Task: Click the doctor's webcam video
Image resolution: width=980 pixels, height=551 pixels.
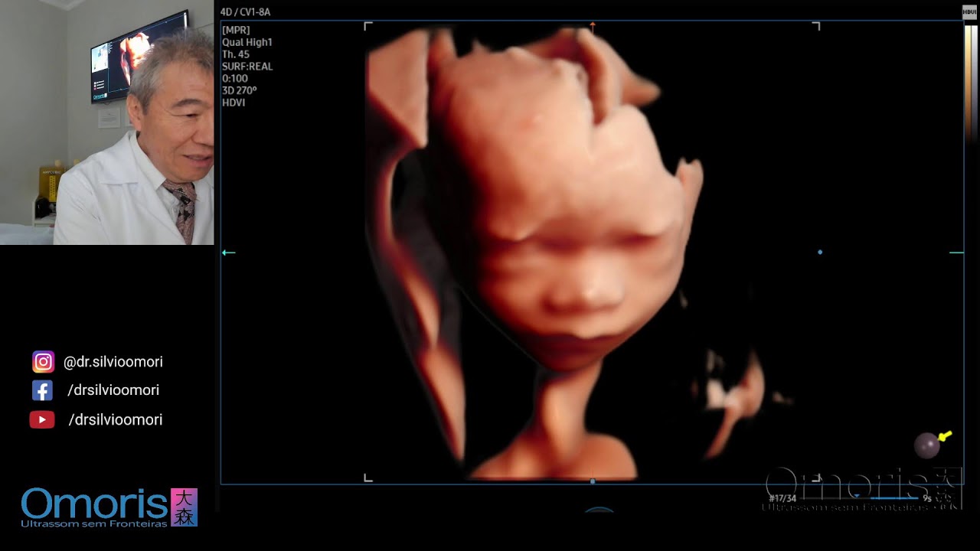Action: coord(107,122)
